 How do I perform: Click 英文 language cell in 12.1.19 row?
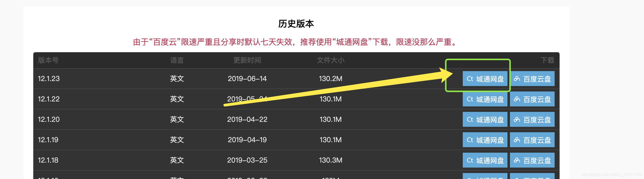coord(177,140)
